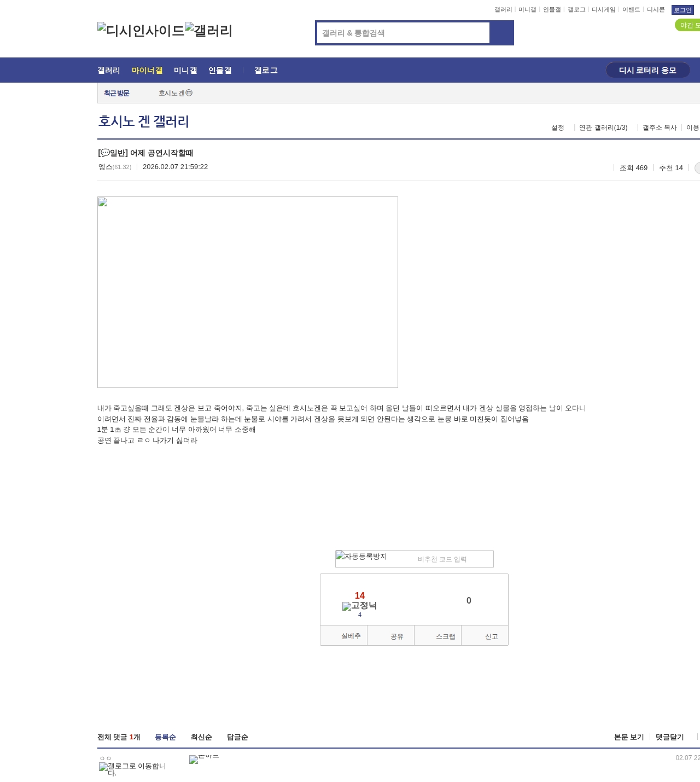This screenshot has height=782, width=700.
Task: Click the 신고 button
Action: click(x=485, y=636)
